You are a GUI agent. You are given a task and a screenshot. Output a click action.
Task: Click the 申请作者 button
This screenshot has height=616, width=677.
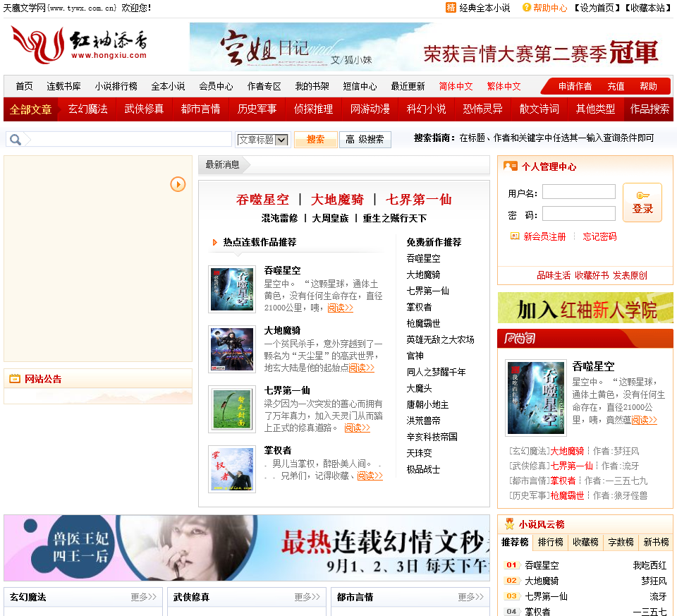(575, 86)
